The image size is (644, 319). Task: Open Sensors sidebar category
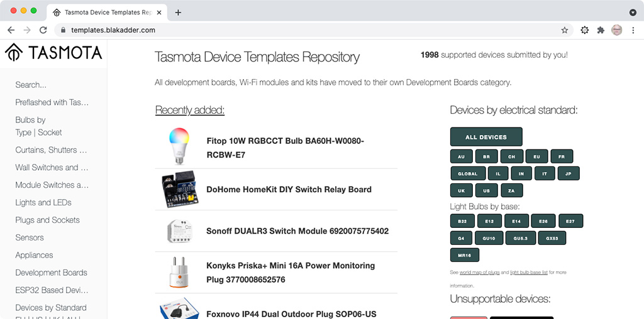coord(29,238)
